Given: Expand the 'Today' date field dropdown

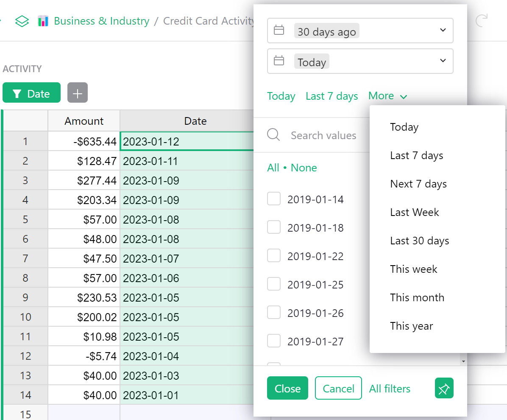Looking at the screenshot, I should (443, 61).
